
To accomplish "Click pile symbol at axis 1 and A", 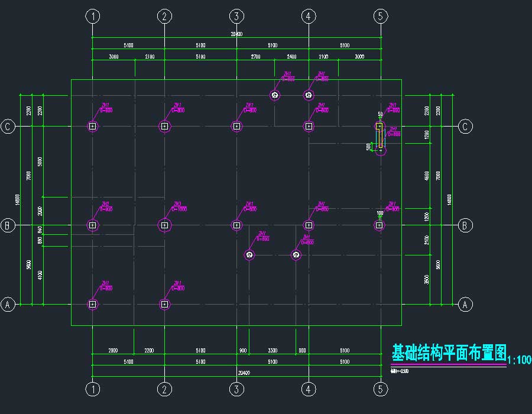I will tap(92, 304).
